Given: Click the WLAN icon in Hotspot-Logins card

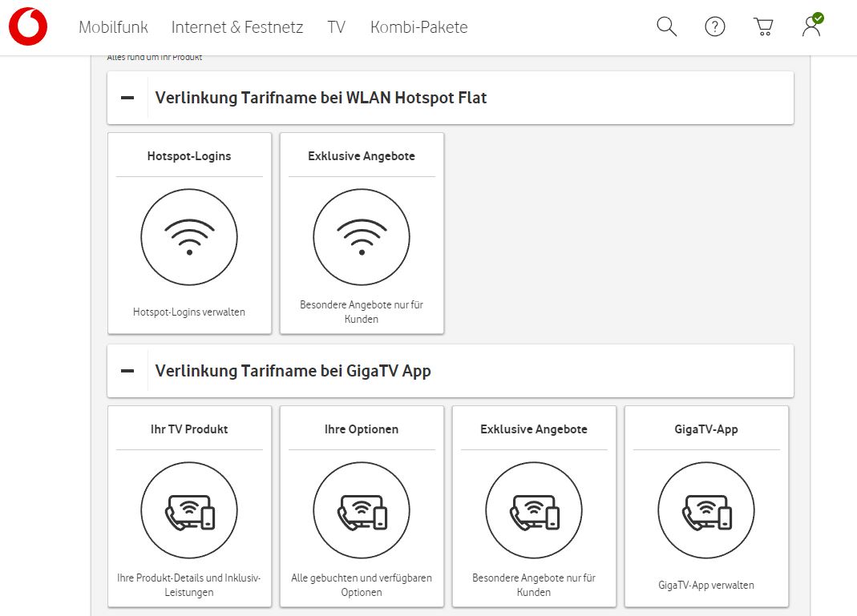Looking at the screenshot, I should coord(189,236).
